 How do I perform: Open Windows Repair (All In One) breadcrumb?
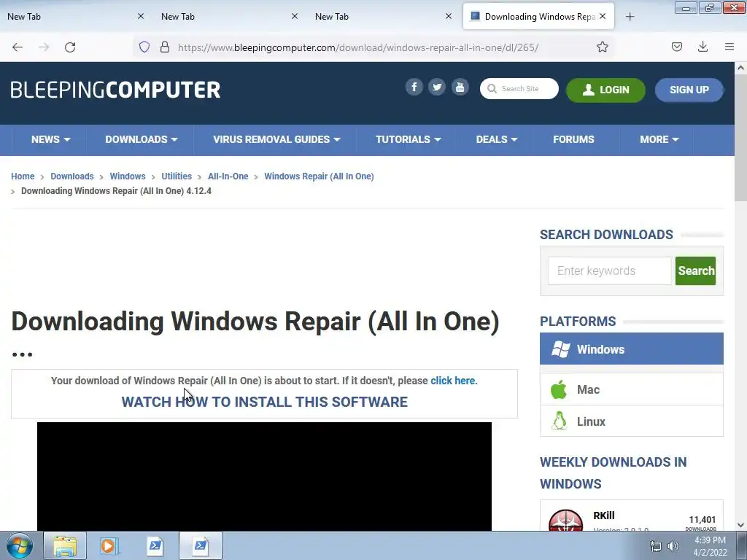tap(320, 176)
